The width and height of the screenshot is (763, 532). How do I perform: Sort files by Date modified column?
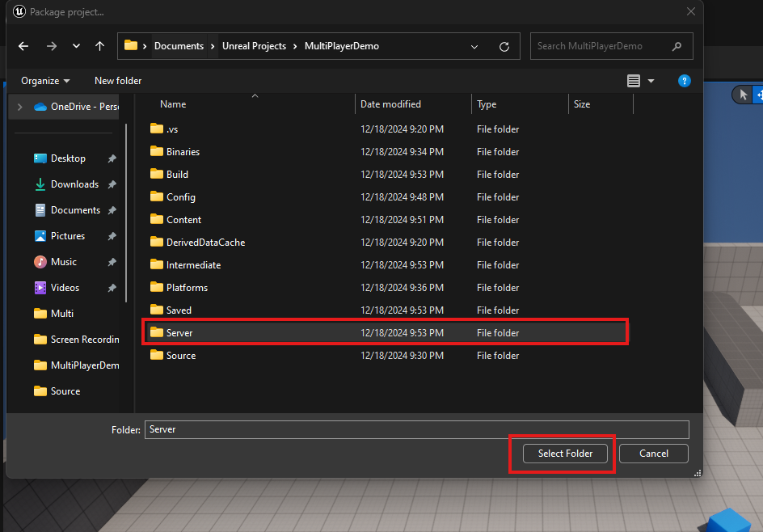390,104
